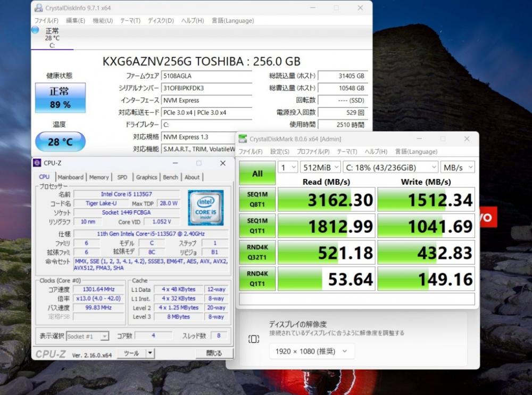
Task: Run the SEQ1M Q8T1 test
Action: pos(257,200)
